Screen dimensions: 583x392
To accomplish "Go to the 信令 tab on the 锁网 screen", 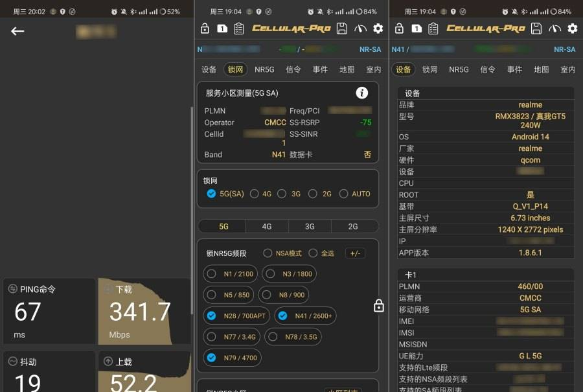I will (x=293, y=69).
